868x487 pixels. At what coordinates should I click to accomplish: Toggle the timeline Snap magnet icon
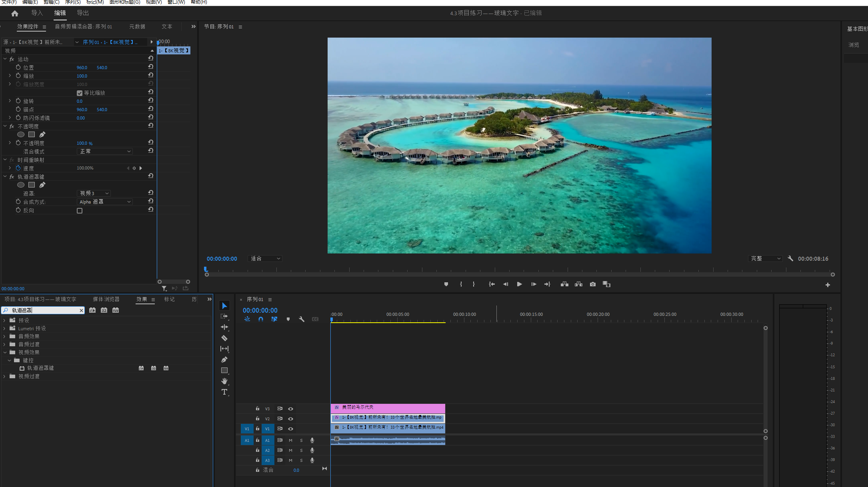point(261,319)
